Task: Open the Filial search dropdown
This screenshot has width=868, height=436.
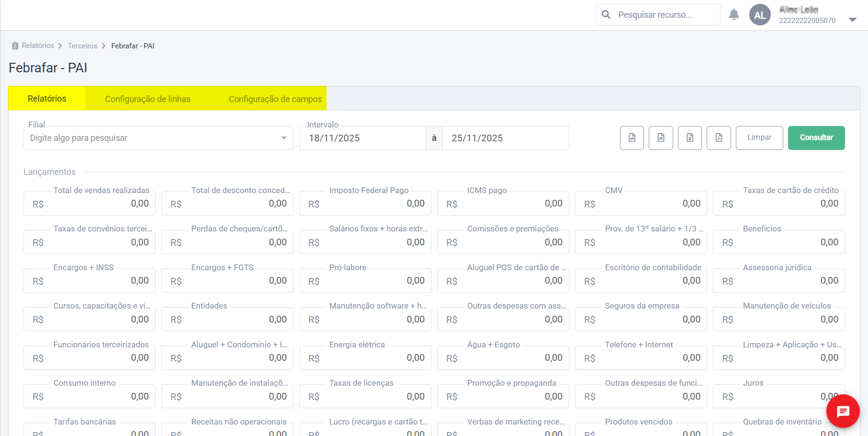Action: coord(158,138)
